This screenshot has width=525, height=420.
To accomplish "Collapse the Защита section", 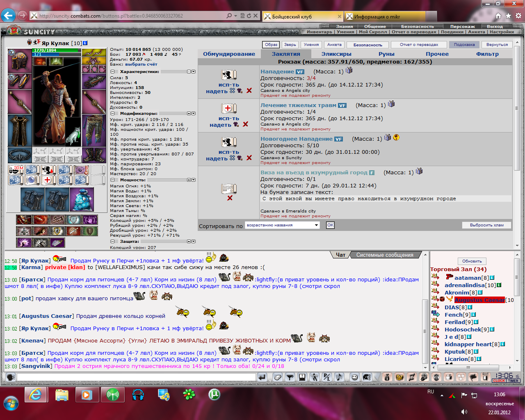I will click(112, 242).
